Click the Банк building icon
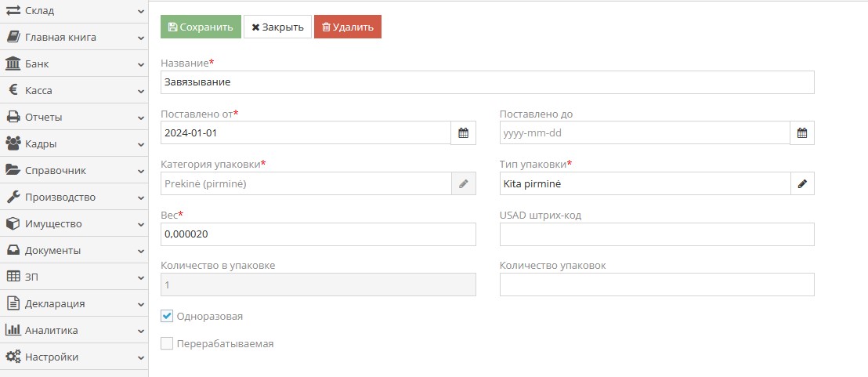 click(x=13, y=63)
